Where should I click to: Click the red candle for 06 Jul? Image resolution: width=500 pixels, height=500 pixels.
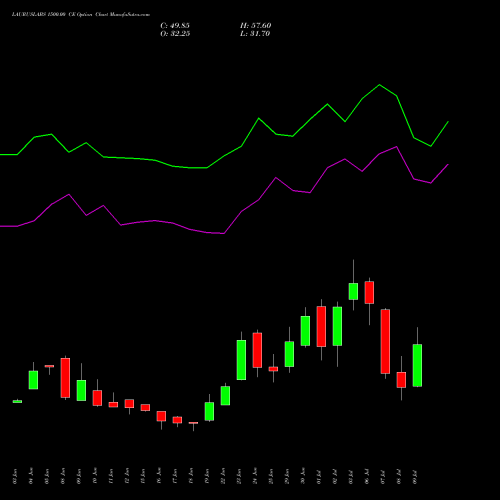click(369, 292)
